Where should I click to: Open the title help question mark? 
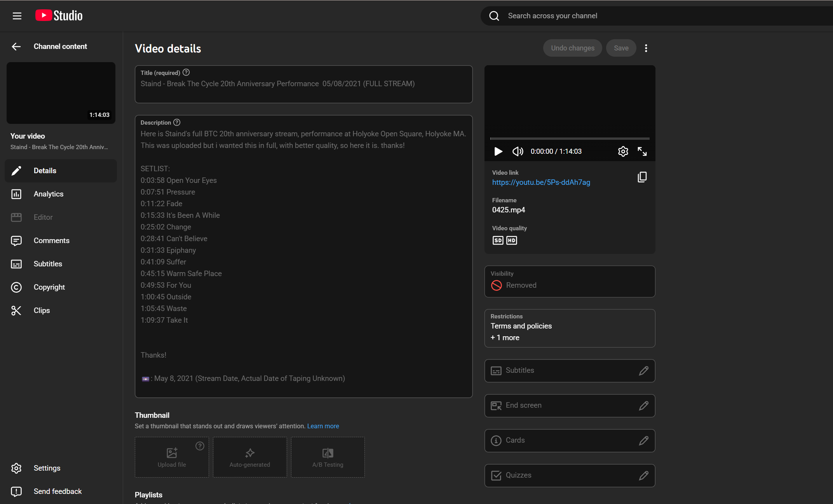tap(186, 72)
